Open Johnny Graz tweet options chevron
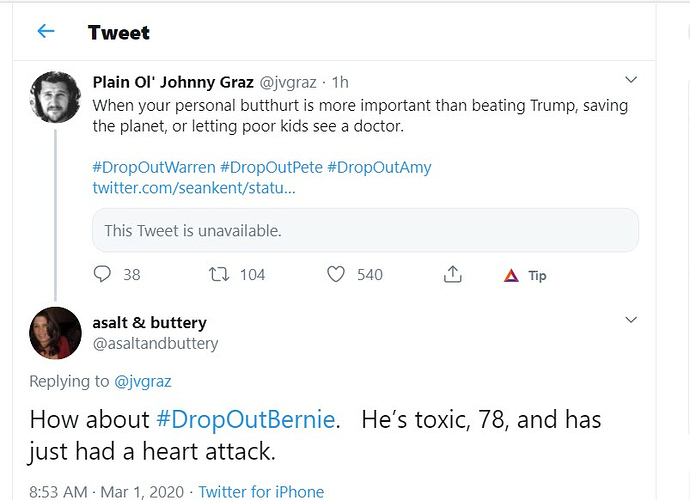The width and height of the screenshot is (690, 500). [630, 79]
